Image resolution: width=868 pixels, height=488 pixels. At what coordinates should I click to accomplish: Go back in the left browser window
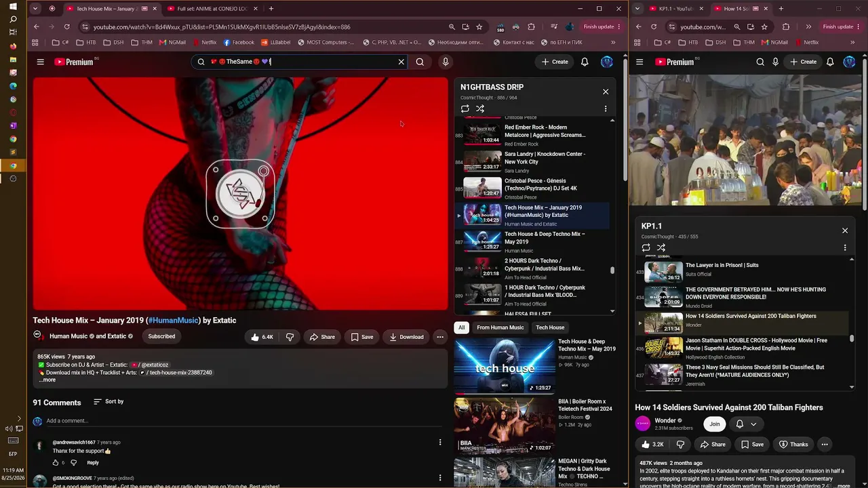[36, 27]
